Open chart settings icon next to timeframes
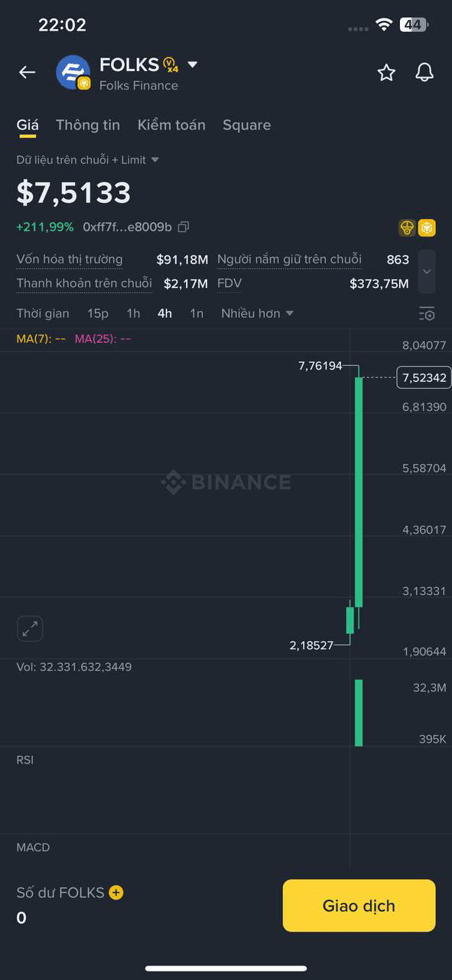Viewport: 452px width, 980px height. [427, 314]
